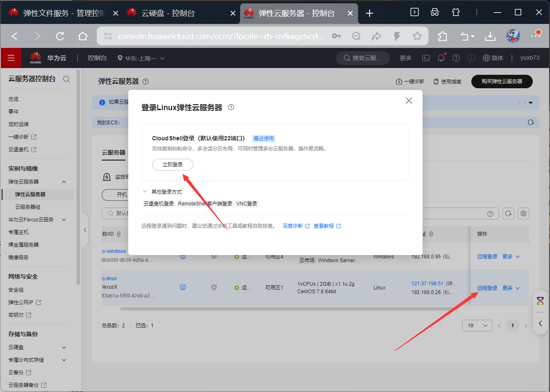The image size is (550, 392).
Task: Open the table settings gear
Action: 524,213
